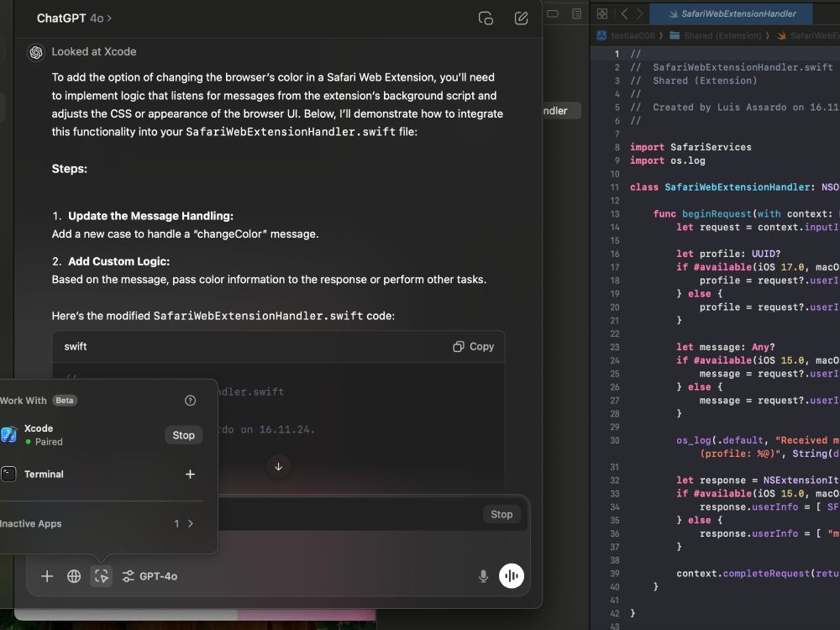Click the copy icon in the swift code block
840x630 pixels.
pos(458,347)
